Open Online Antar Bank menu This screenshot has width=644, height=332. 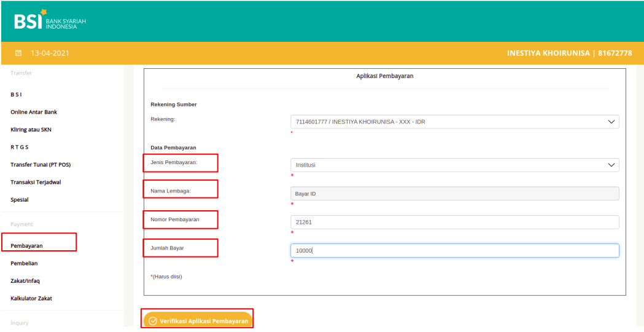(x=34, y=112)
